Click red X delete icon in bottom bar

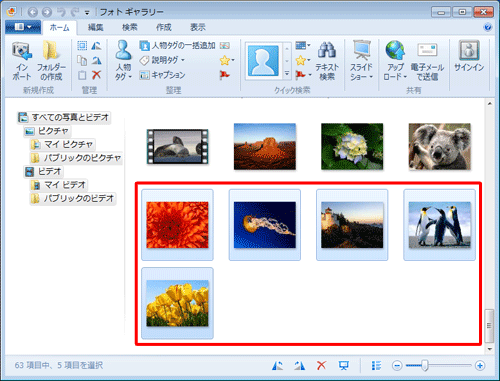321,366
